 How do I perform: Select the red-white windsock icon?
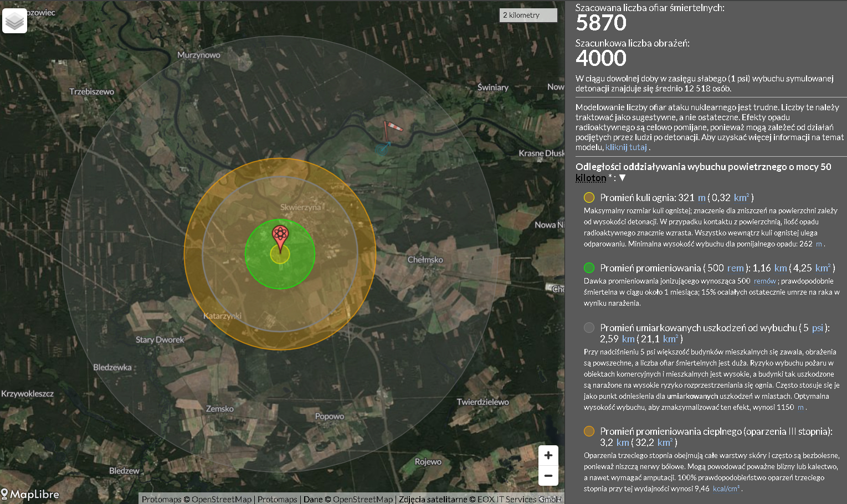click(x=392, y=128)
